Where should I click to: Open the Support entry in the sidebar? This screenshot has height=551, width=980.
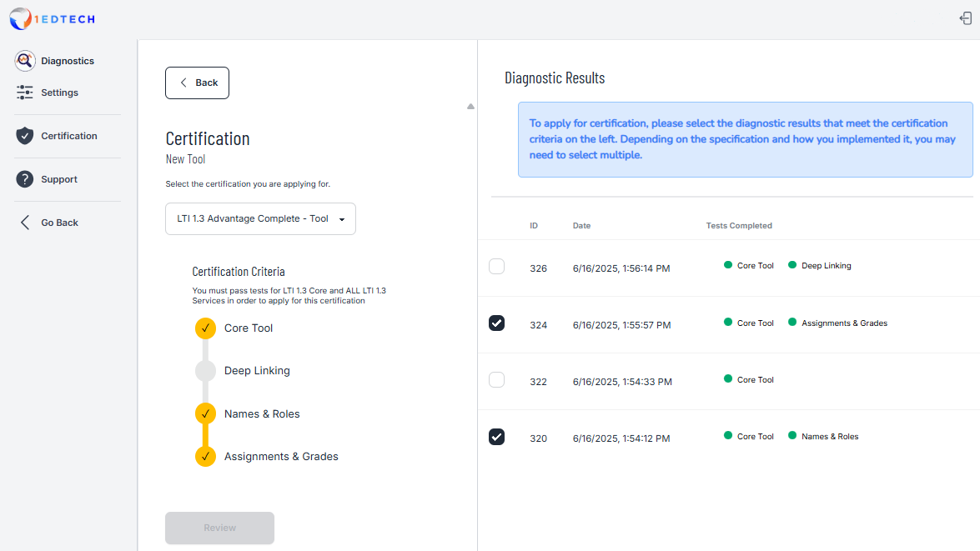click(58, 178)
